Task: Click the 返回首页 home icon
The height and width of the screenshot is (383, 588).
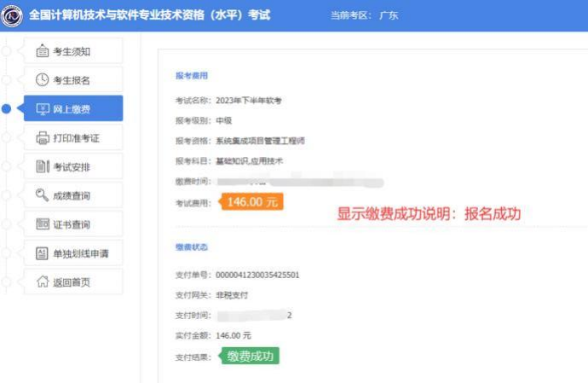Action: (43, 281)
